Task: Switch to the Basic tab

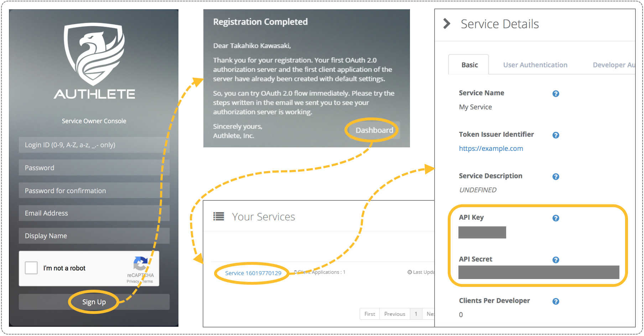Action: [x=469, y=64]
